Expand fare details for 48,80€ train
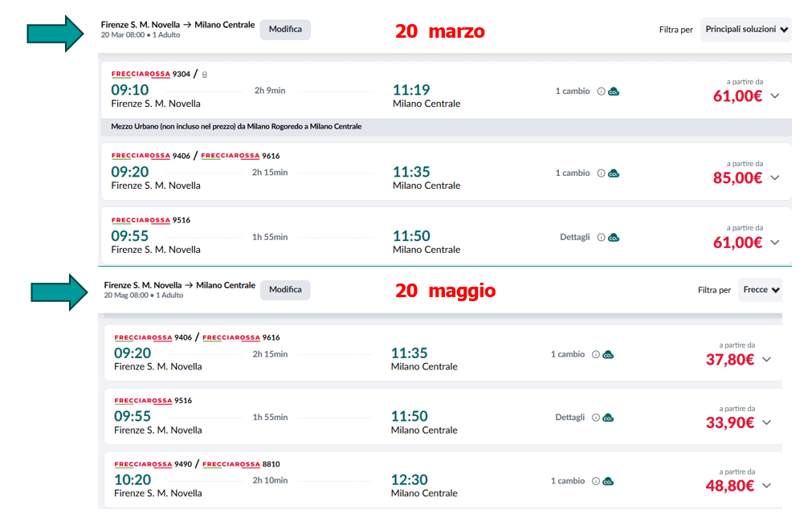 (766, 486)
